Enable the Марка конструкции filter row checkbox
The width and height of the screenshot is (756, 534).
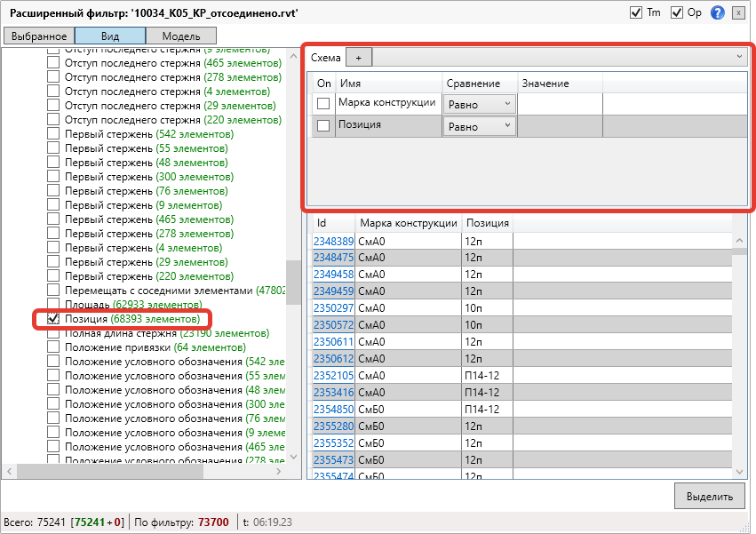(x=323, y=104)
